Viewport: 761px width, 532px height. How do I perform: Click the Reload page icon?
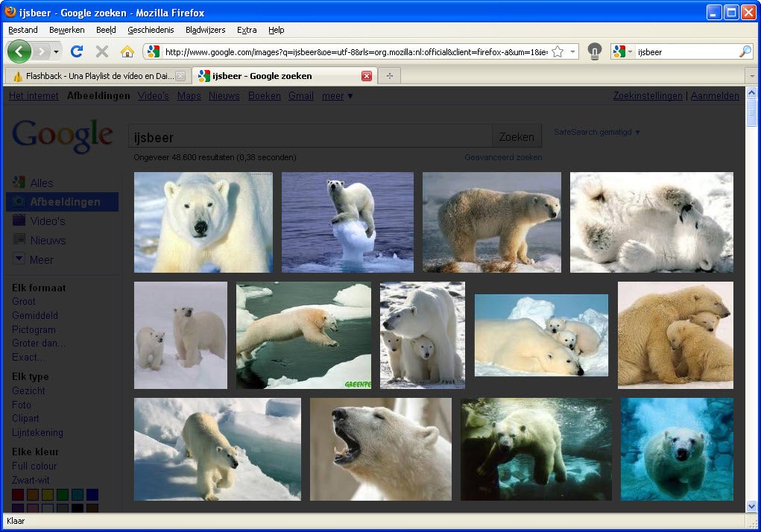click(76, 51)
